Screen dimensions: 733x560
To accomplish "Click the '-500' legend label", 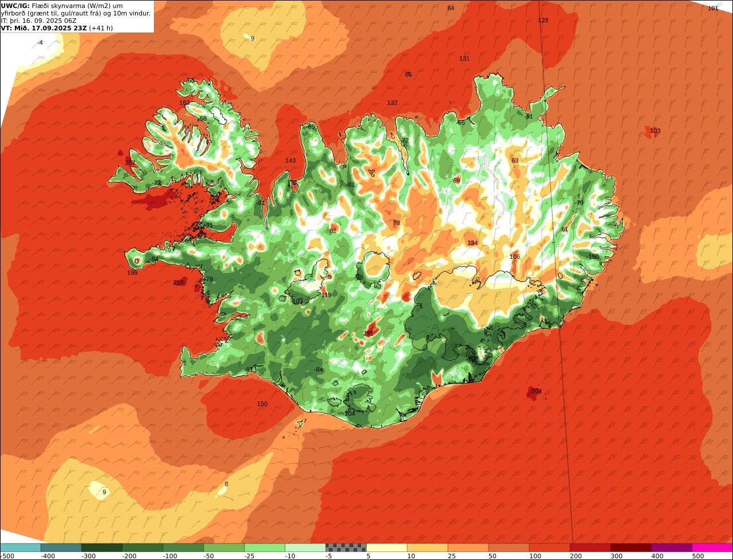I will pos(6,556).
